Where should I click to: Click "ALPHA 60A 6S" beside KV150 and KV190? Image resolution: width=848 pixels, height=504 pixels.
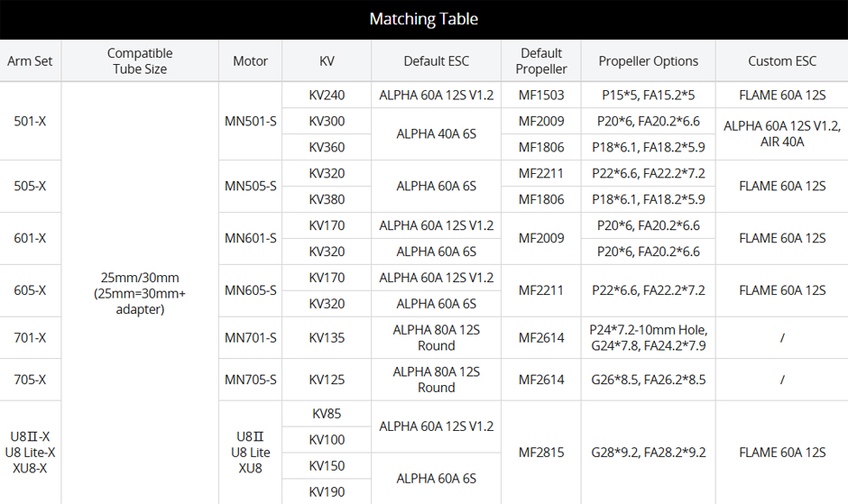coord(436,479)
